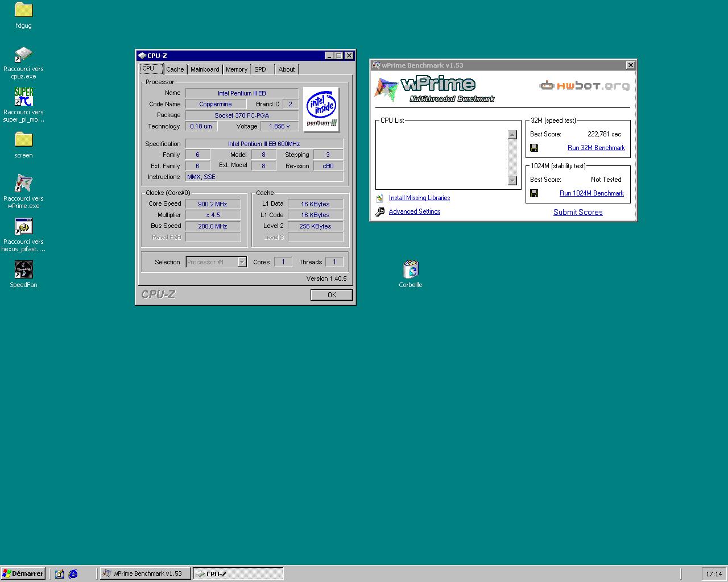Screen dimensions: 728x582
Task: Open Advanced Settings link
Action: [x=415, y=211]
